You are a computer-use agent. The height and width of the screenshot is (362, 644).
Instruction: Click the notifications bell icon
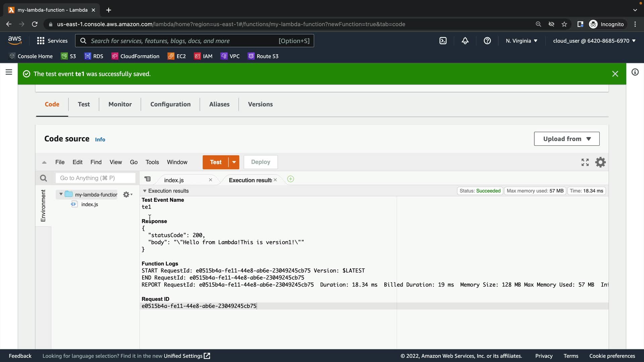point(465,41)
